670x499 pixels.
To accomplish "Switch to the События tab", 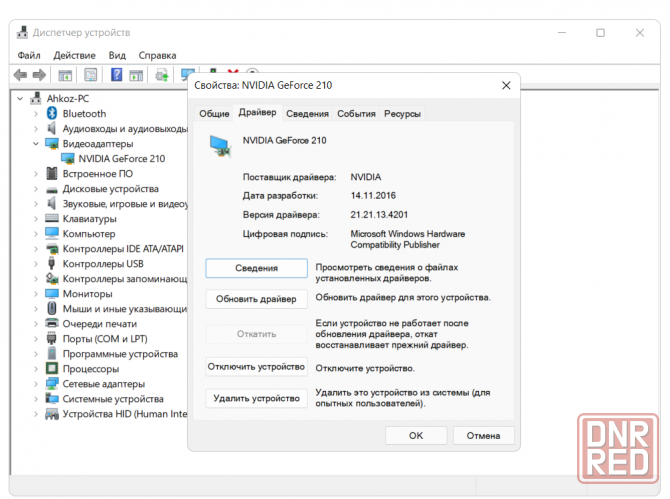I will (356, 114).
